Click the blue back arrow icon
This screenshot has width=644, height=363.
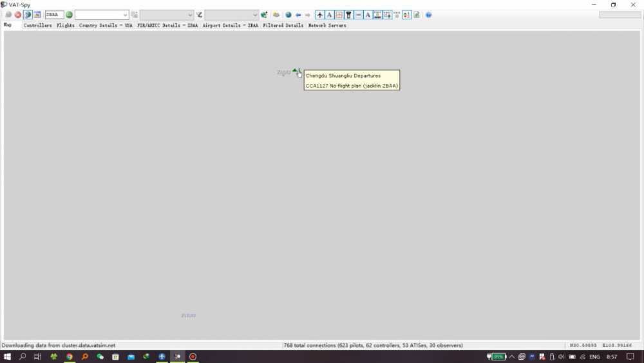(x=298, y=15)
